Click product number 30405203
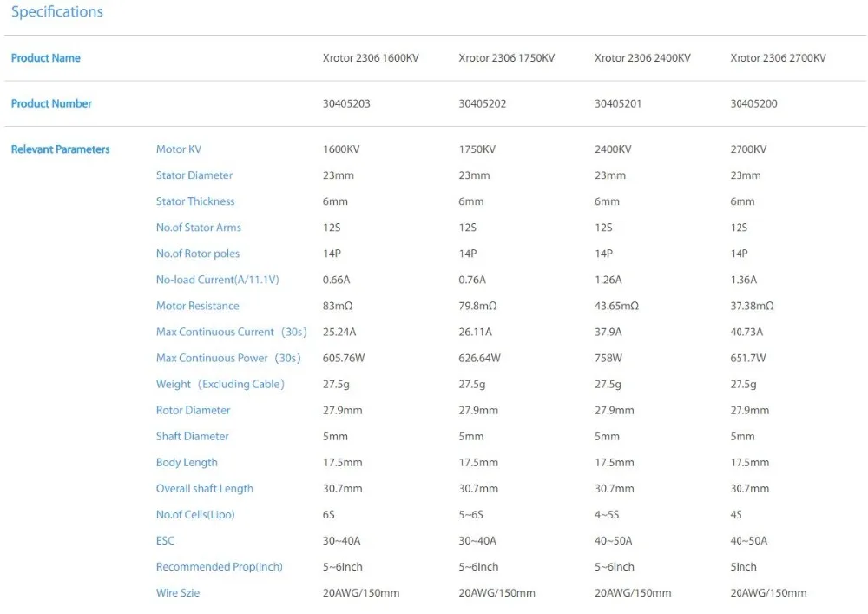868x614 pixels. 346,103
